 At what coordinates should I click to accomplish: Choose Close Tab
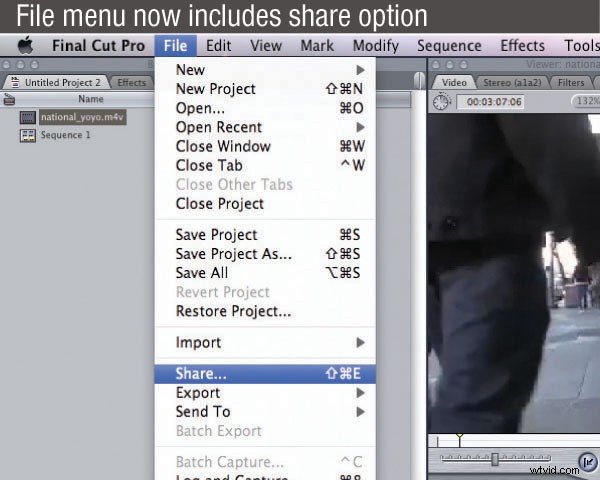click(265, 165)
